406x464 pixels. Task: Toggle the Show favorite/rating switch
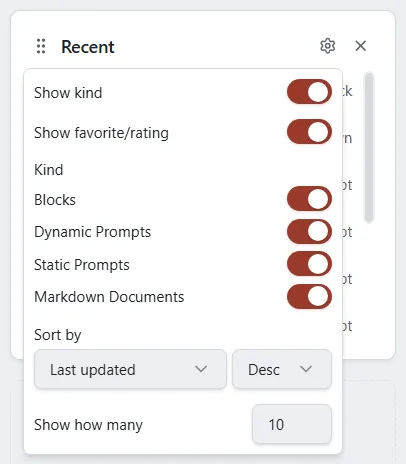(309, 132)
